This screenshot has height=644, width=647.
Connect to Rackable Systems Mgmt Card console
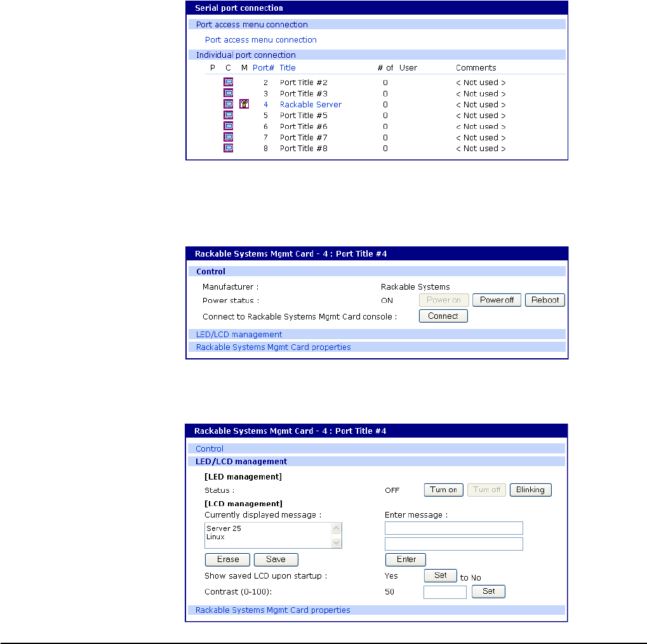click(443, 316)
